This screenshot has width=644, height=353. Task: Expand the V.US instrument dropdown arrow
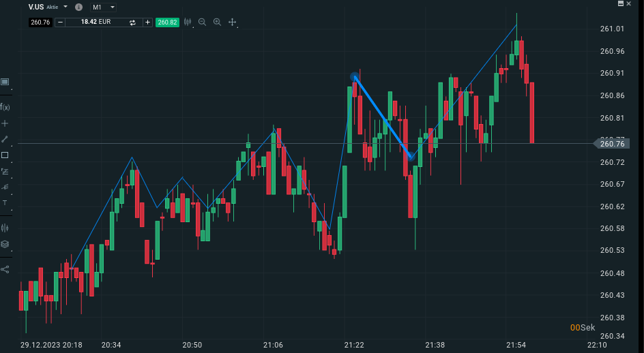(x=65, y=7)
